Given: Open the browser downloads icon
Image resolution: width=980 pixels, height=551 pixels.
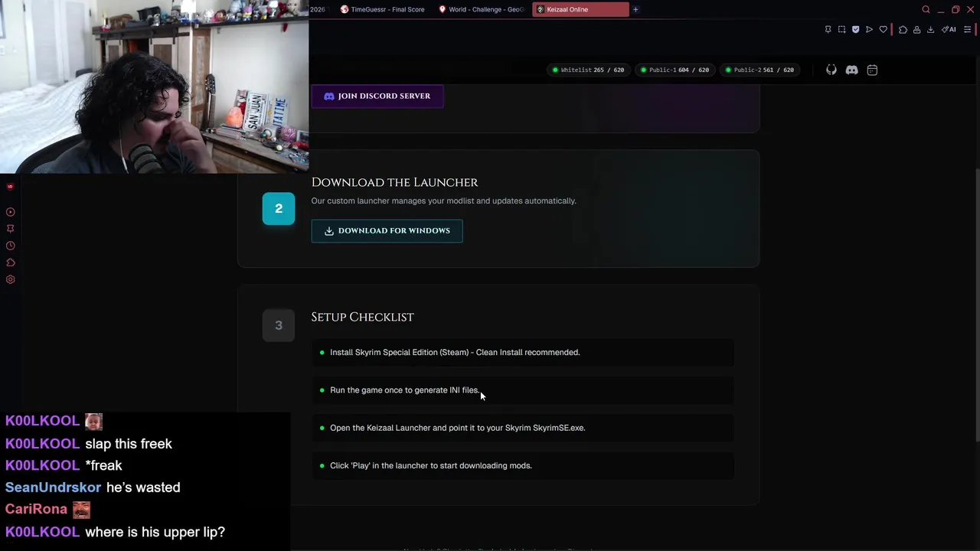Looking at the screenshot, I should coord(930,30).
